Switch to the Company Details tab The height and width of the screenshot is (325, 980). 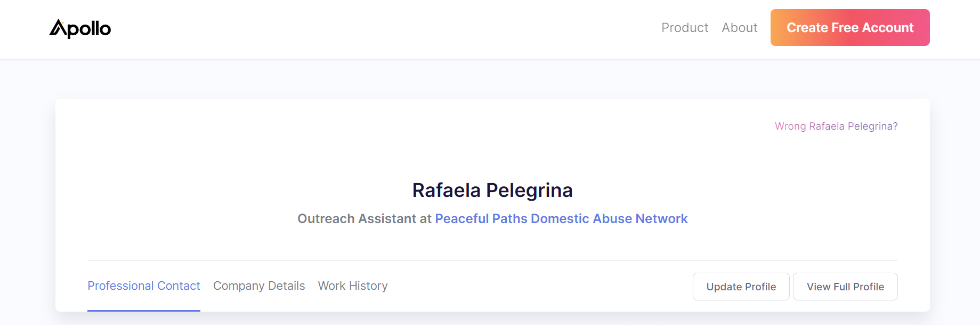click(259, 286)
